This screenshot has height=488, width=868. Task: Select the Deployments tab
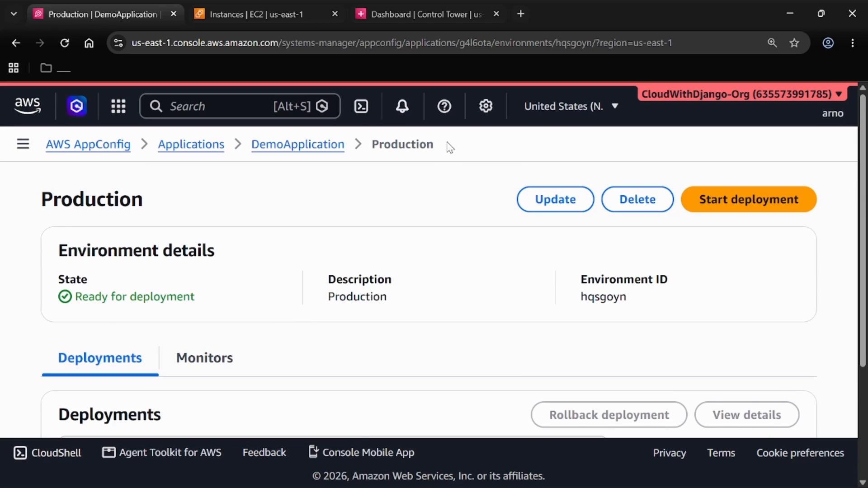point(100,358)
